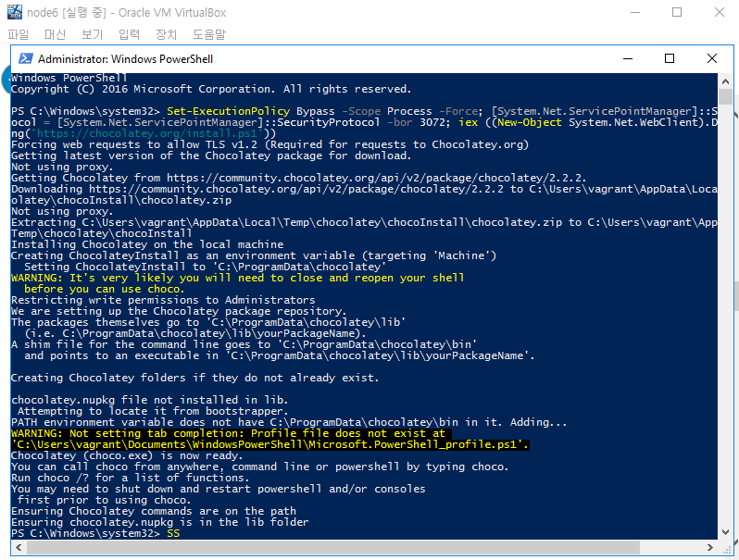Click 'Ensuring chocolatey.nupkg is in the lib' line
739x560 pixels.
pyautogui.click(x=160, y=522)
